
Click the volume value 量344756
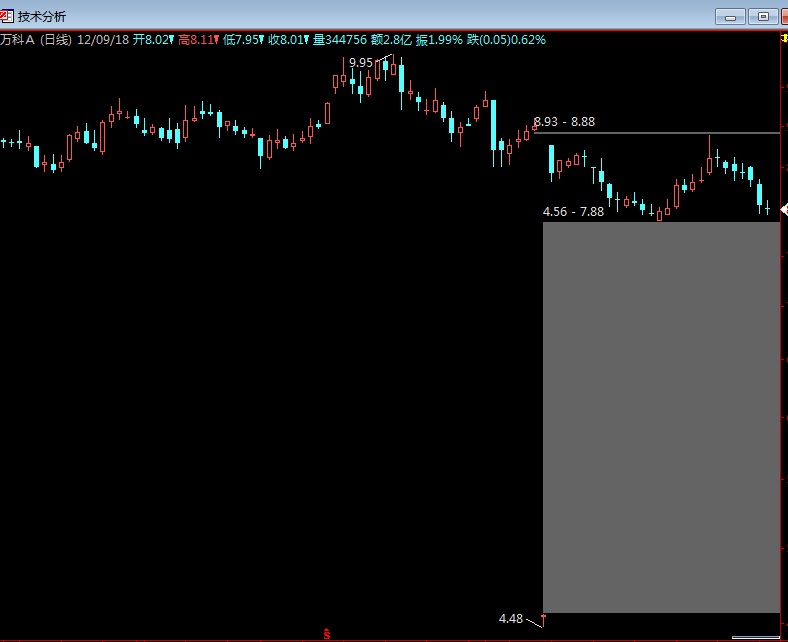(340, 40)
